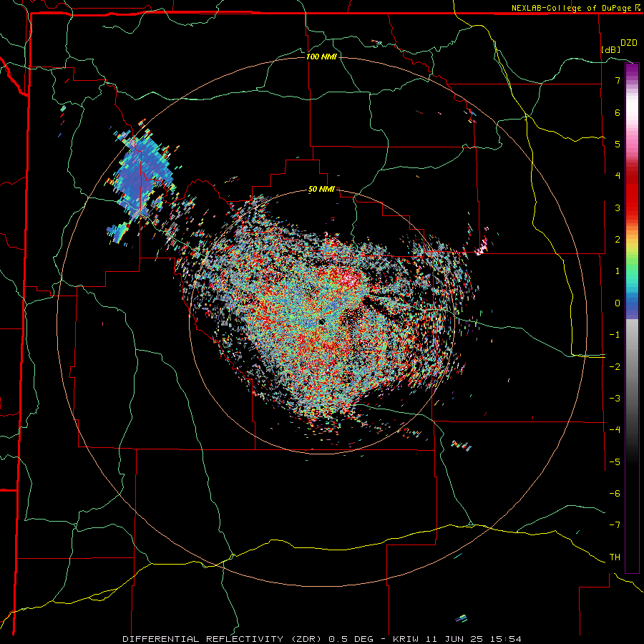The image size is (644, 644).
Task: Click the blue band of the color bar
Action: (x=632, y=306)
